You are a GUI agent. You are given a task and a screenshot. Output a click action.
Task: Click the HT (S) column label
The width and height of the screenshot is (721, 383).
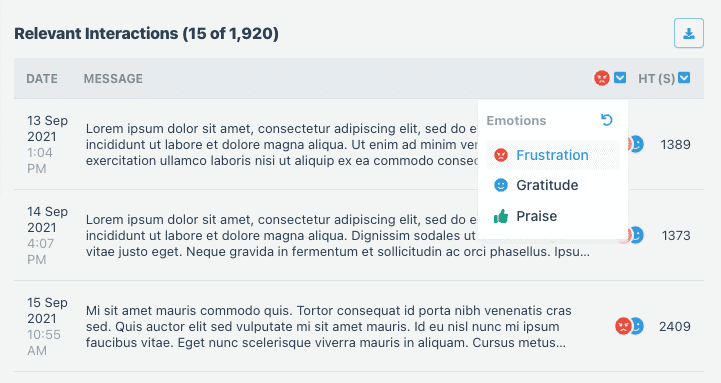[x=656, y=79]
